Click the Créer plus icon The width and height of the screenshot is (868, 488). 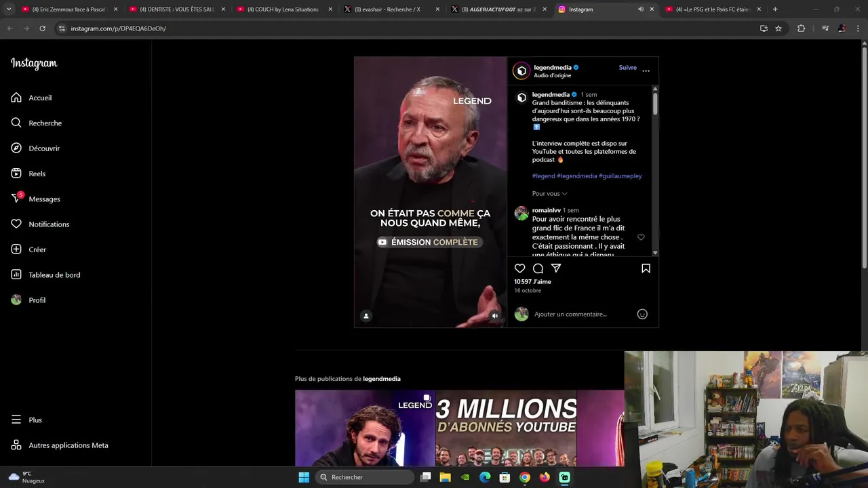coord(16,249)
